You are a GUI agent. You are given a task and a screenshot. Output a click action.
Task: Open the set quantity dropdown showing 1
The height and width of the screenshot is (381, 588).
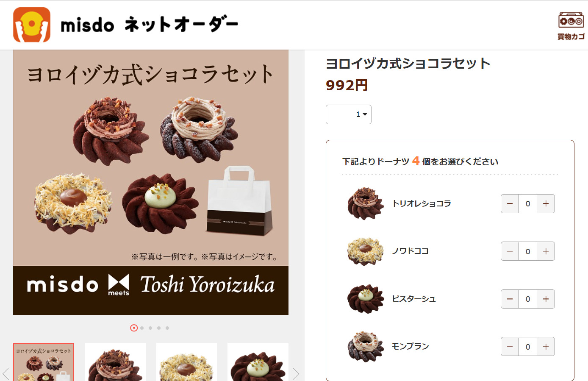349,114
